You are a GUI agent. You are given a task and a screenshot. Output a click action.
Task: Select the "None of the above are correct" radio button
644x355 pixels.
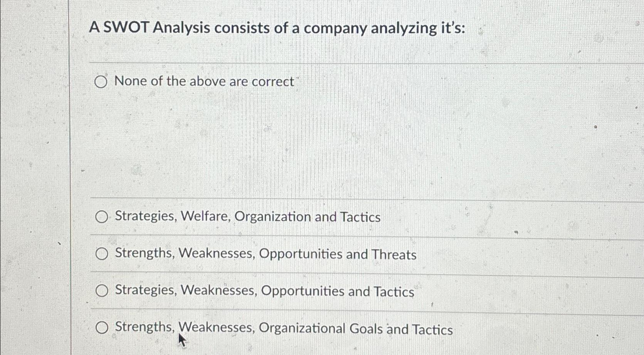point(102,82)
